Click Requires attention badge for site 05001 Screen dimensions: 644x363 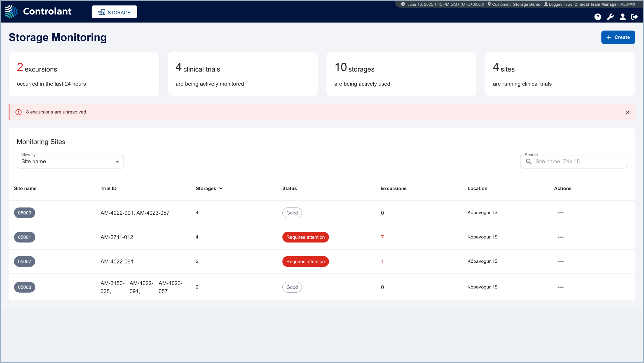(x=305, y=237)
